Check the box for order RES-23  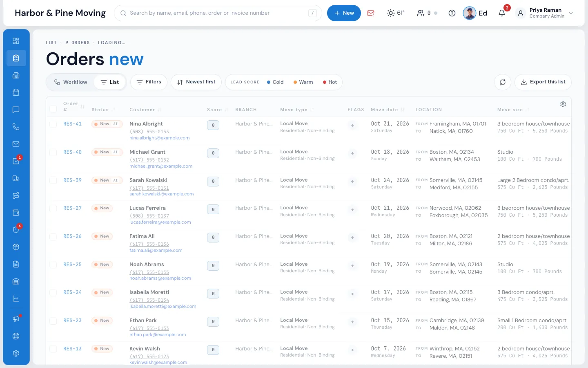click(53, 321)
